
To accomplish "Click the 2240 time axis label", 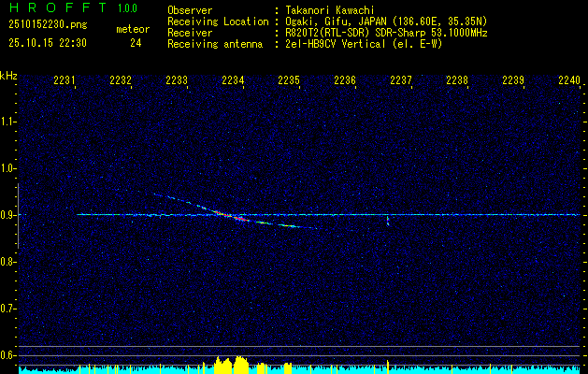I will (x=569, y=79).
